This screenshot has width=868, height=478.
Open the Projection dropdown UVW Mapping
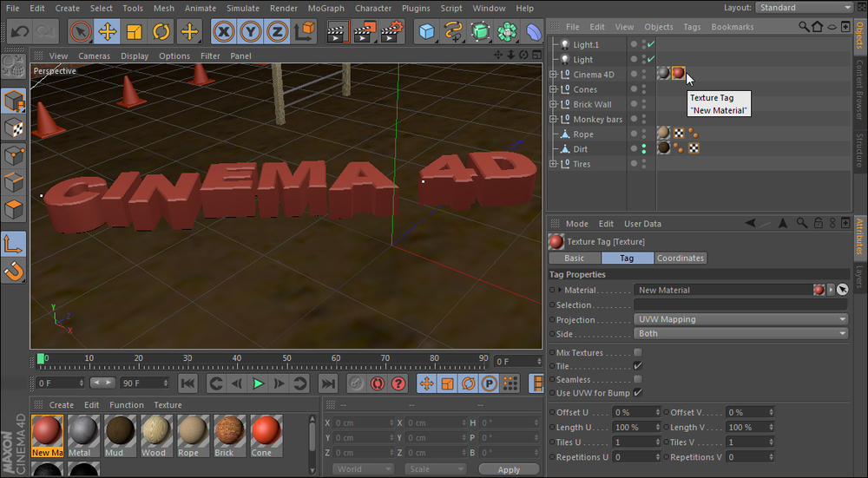pos(740,319)
